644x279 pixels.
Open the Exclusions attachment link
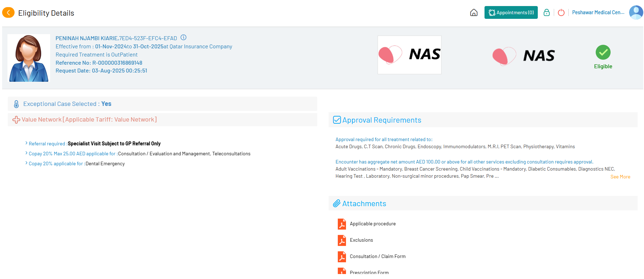[361, 240]
